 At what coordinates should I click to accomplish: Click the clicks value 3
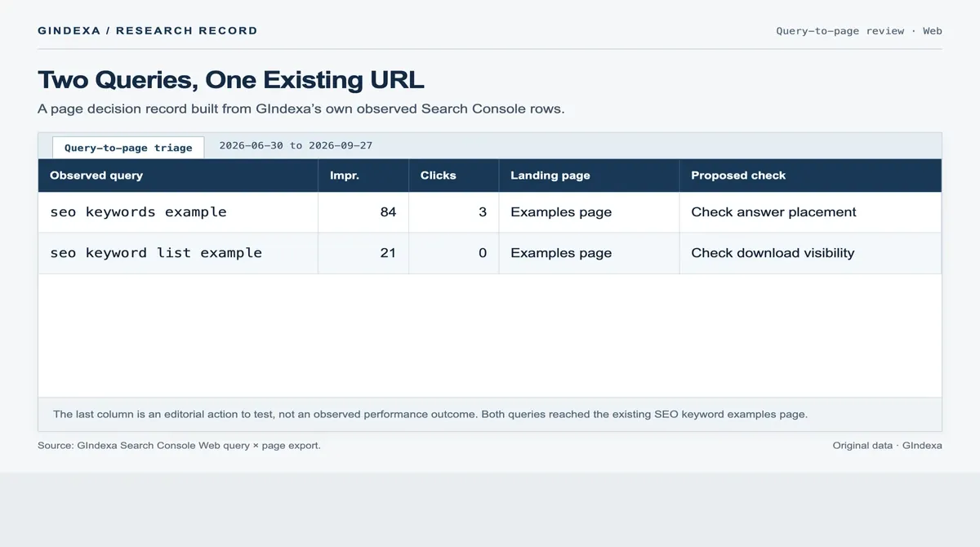pyautogui.click(x=483, y=212)
